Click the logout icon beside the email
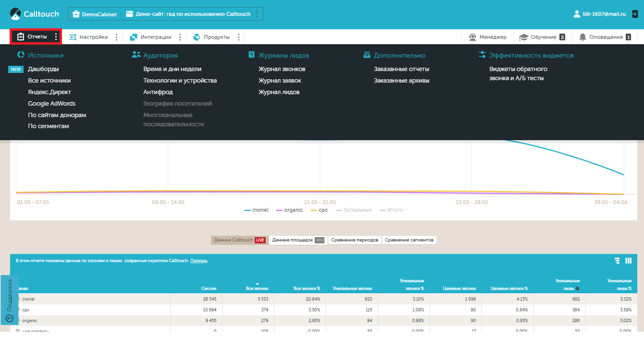Image resolution: width=644 pixels, height=337 pixels. tap(634, 14)
